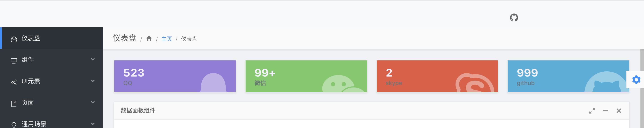Follow the 主页 breadcrumb link

click(x=166, y=39)
